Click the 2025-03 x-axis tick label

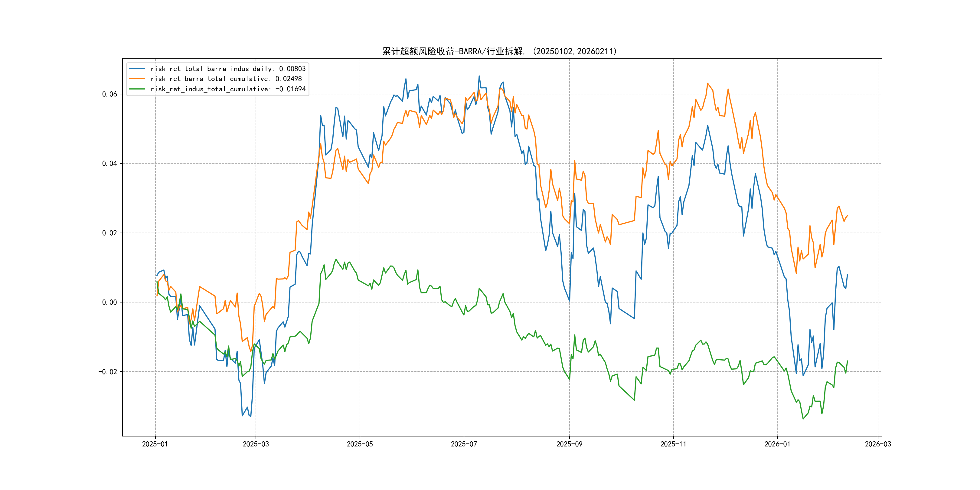(x=256, y=444)
